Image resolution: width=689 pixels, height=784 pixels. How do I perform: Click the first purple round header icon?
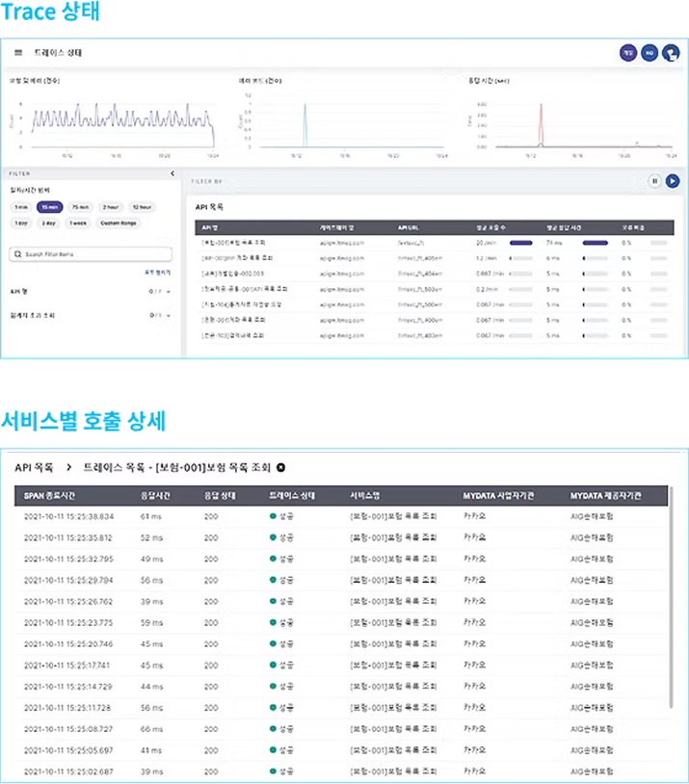click(628, 53)
